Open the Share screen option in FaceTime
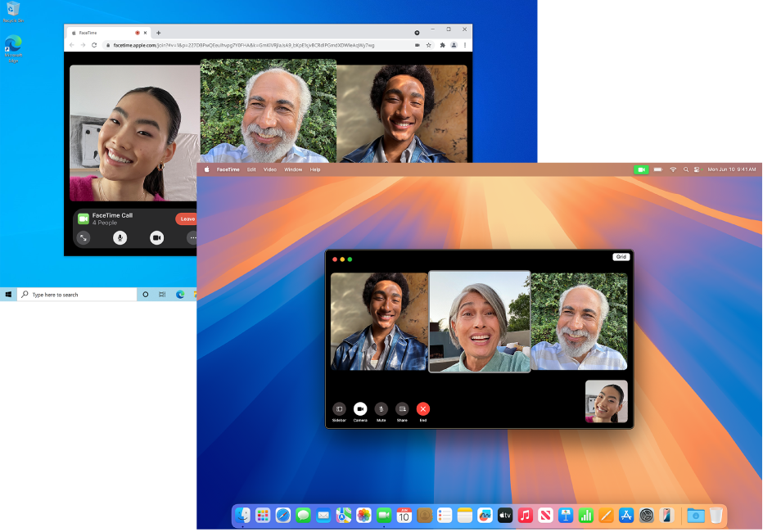The height and width of the screenshot is (532, 763). tap(402, 409)
